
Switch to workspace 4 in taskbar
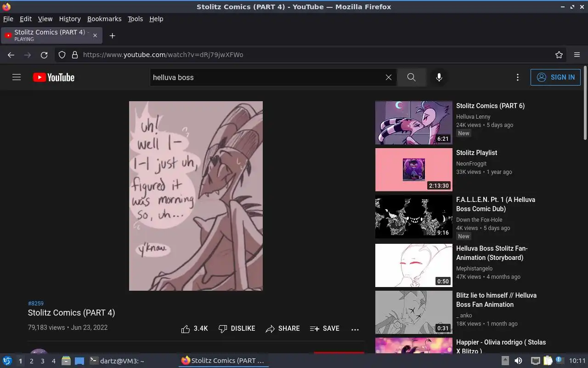[x=53, y=361]
